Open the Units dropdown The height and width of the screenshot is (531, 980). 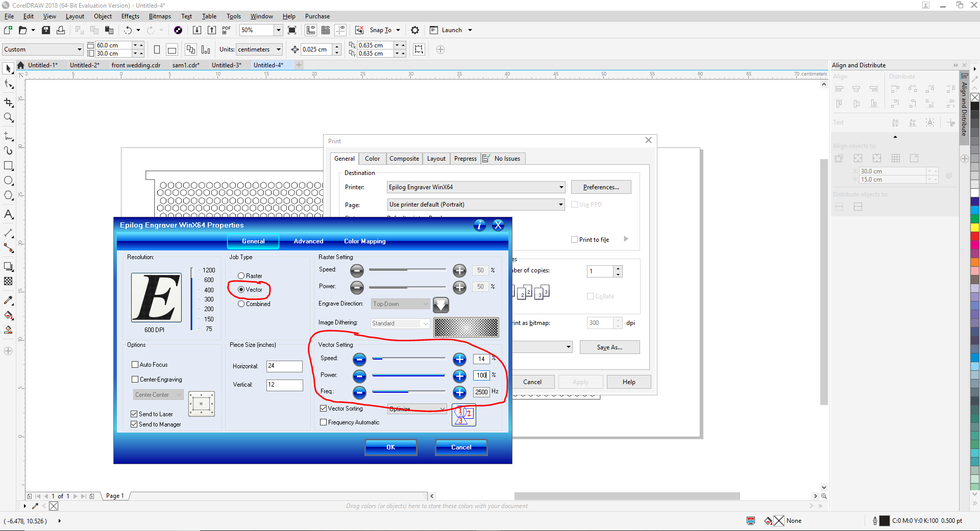[279, 49]
